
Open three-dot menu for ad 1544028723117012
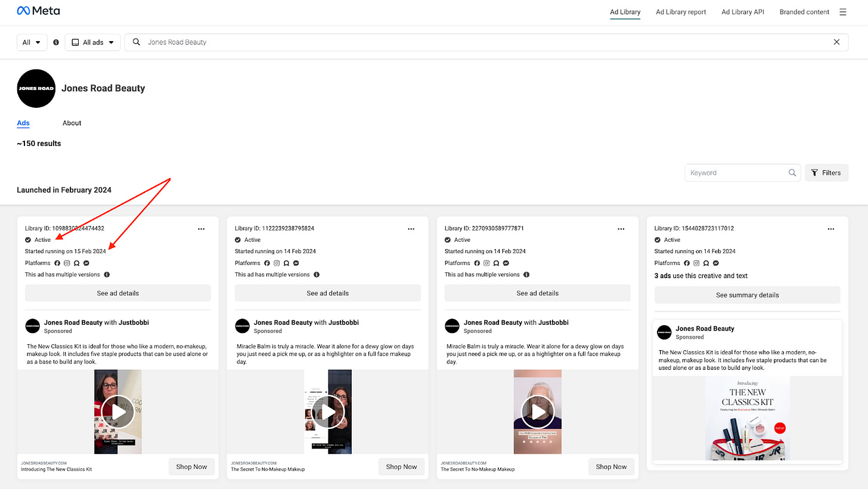click(831, 229)
